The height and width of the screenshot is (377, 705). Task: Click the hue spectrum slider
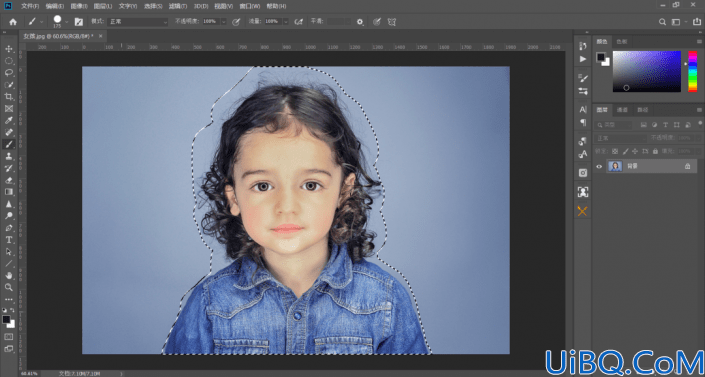692,71
